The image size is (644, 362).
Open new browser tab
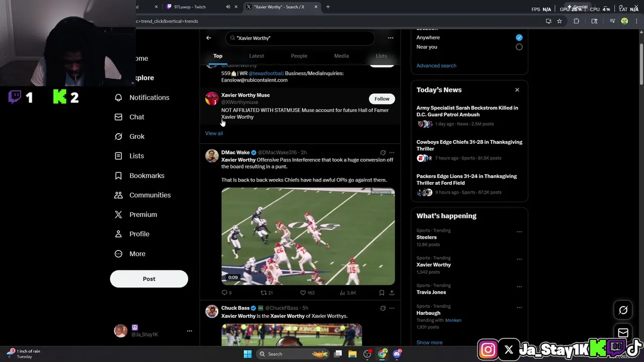click(328, 7)
